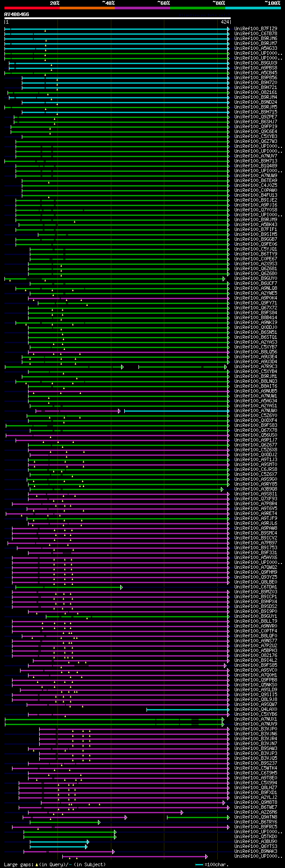Click the purple ~60% identity legend segment
The width and height of the screenshot is (285, 868).
coord(142,8)
